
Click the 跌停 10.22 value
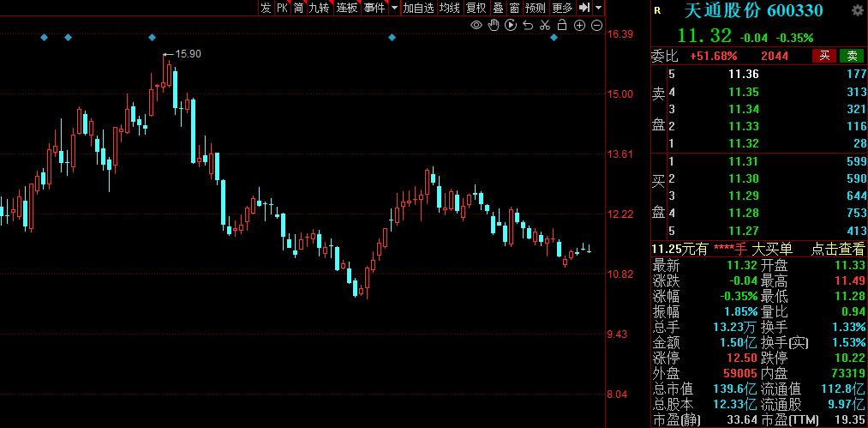pyautogui.click(x=850, y=358)
